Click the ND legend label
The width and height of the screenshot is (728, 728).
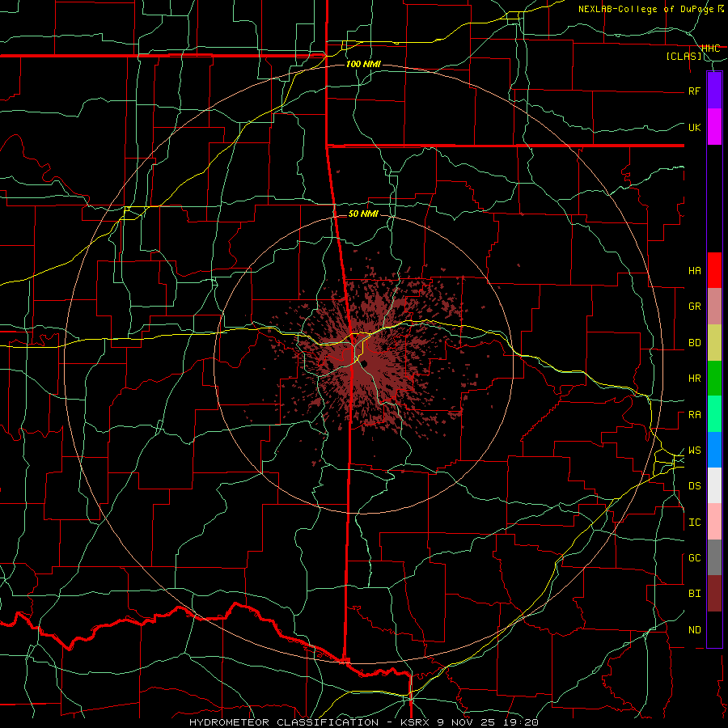tap(694, 630)
